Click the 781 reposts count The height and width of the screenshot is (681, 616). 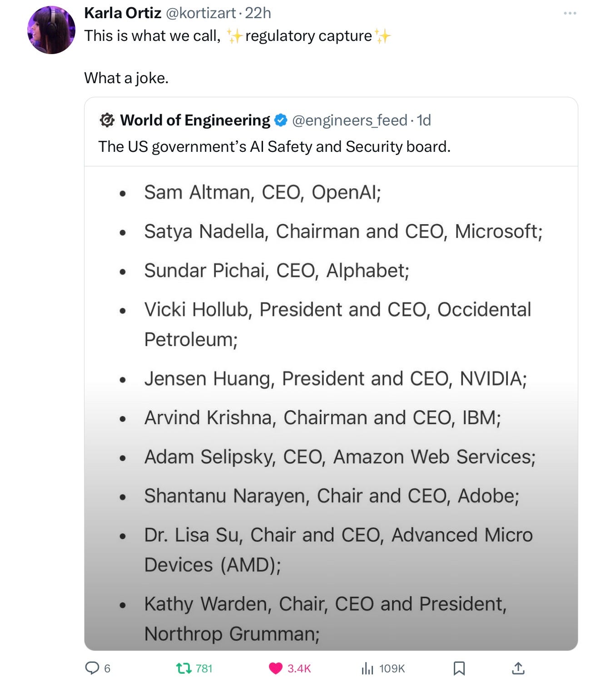(x=204, y=668)
